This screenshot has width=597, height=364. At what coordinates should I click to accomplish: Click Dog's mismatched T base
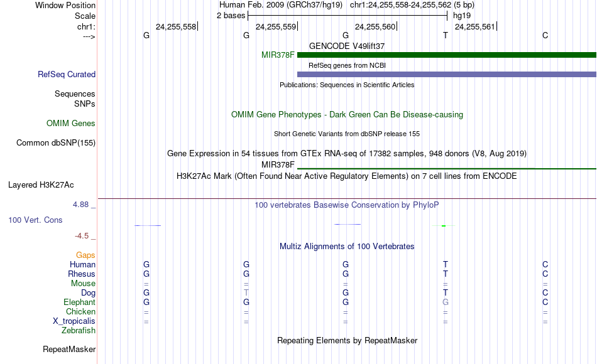[x=246, y=293]
